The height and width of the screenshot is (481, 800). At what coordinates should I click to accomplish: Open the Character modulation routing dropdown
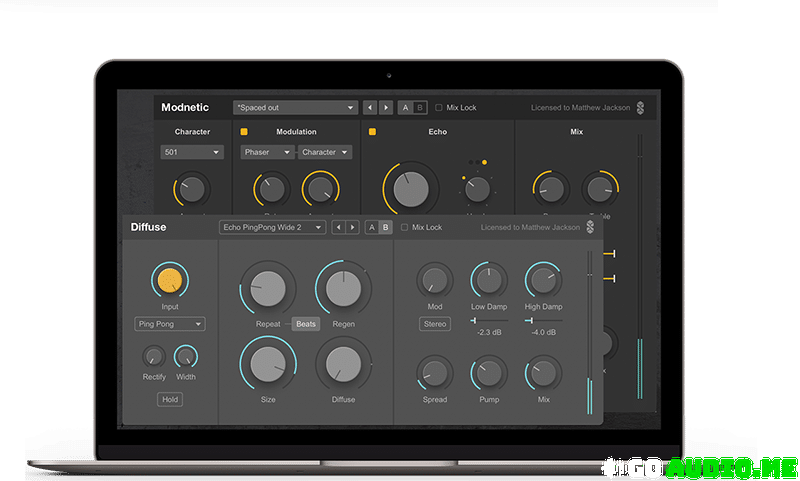point(324,152)
